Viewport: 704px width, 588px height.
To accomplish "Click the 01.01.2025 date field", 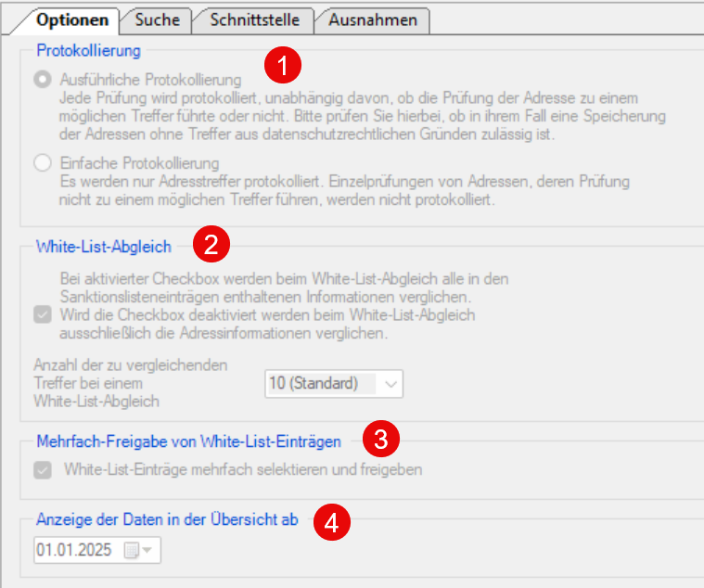I will [x=74, y=550].
